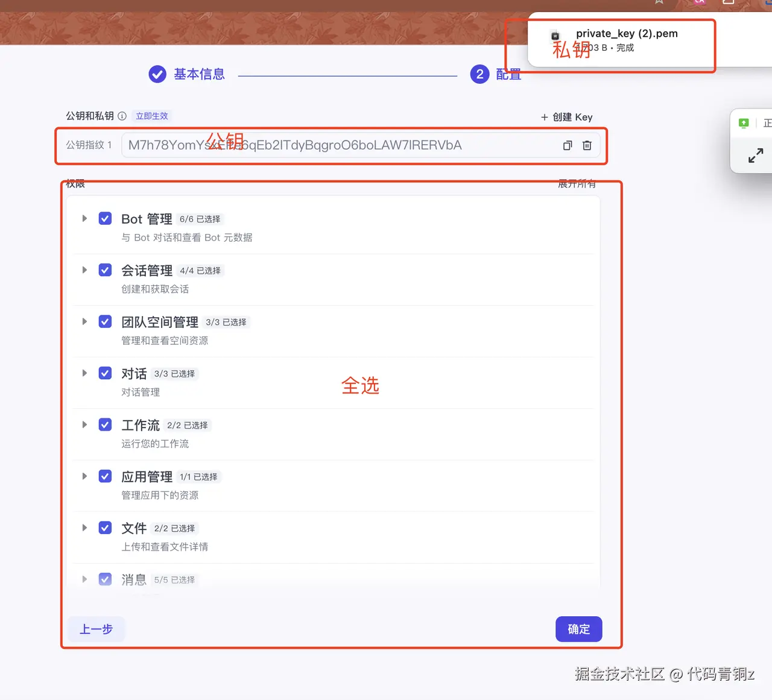The height and width of the screenshot is (700, 772).
Task: Click the 5/5 已选择 badge
Action: (174, 580)
